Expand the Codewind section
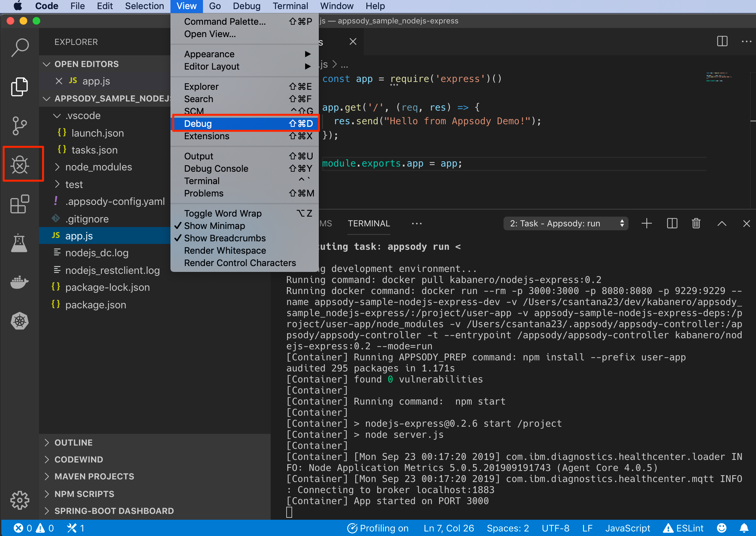756x536 pixels. point(47,460)
